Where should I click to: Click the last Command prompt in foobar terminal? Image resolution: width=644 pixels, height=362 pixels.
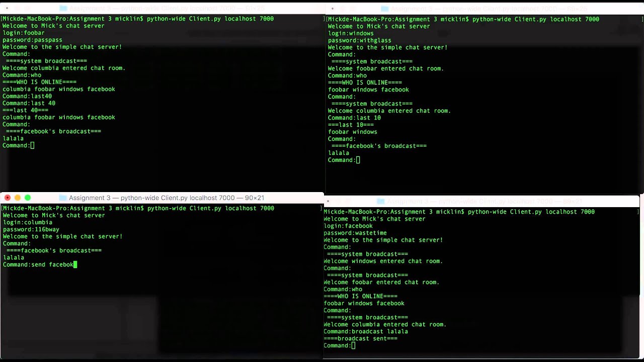18,145
